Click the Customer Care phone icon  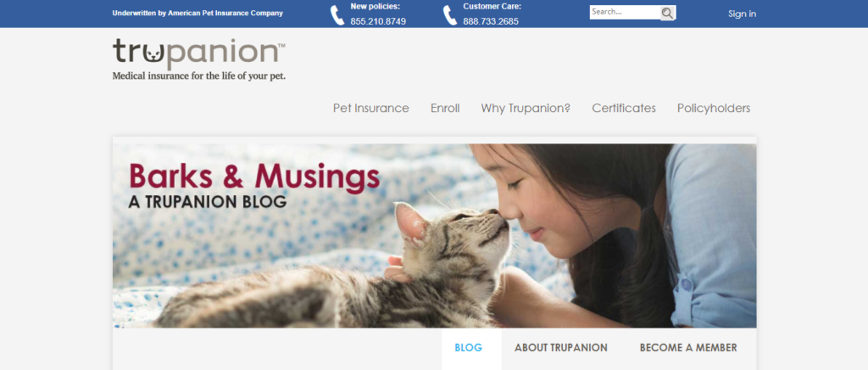tap(450, 15)
